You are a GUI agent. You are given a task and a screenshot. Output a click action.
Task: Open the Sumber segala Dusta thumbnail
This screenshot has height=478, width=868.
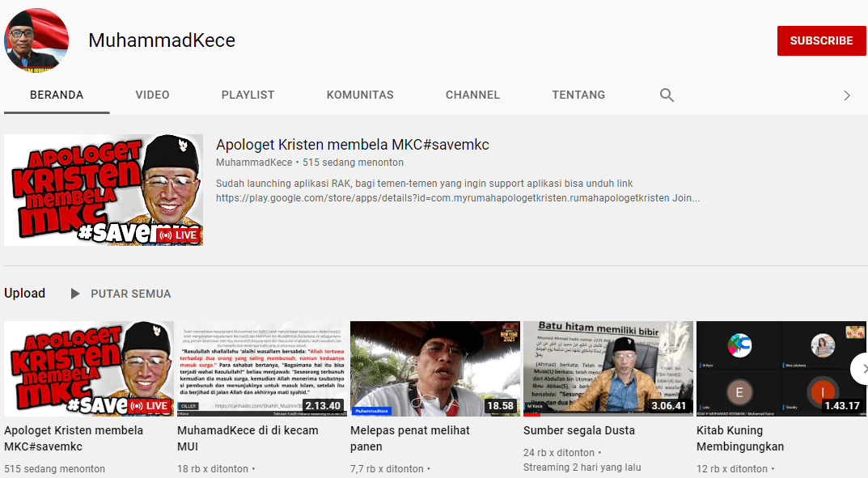pos(608,369)
